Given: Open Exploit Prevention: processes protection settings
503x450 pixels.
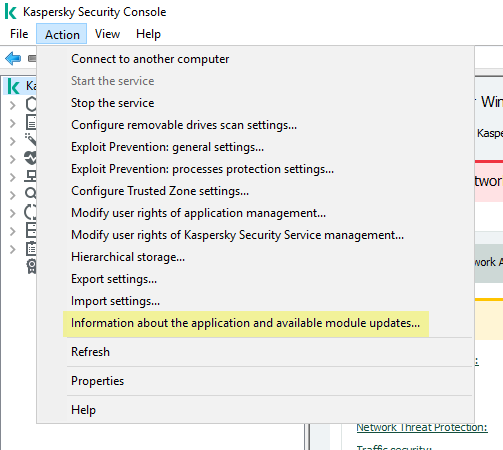Looking at the screenshot, I should [x=255, y=169].
